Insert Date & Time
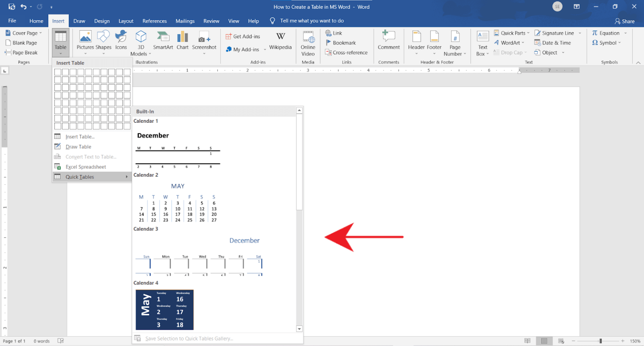This screenshot has height=346, width=644. point(553,43)
